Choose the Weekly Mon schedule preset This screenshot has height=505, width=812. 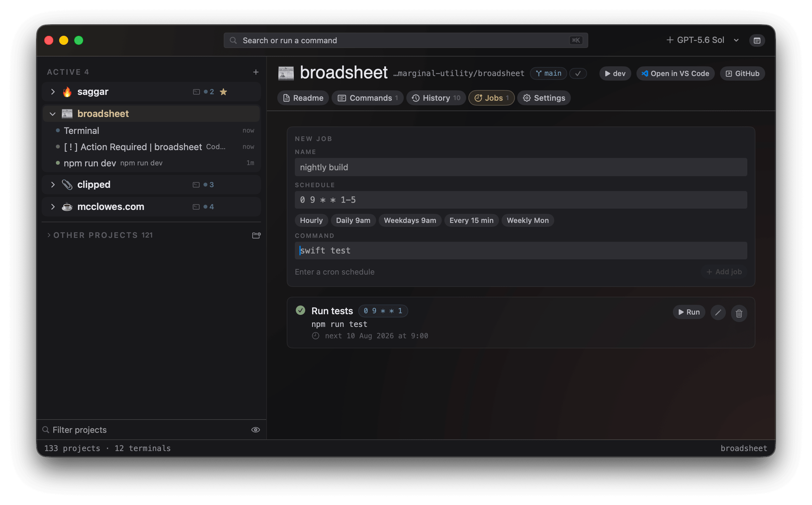coord(528,220)
